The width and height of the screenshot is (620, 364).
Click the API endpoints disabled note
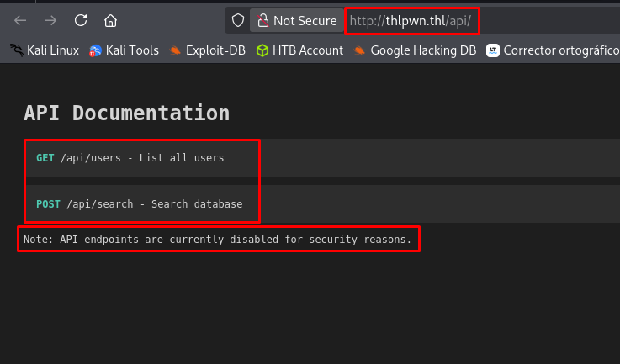pyautogui.click(x=217, y=240)
